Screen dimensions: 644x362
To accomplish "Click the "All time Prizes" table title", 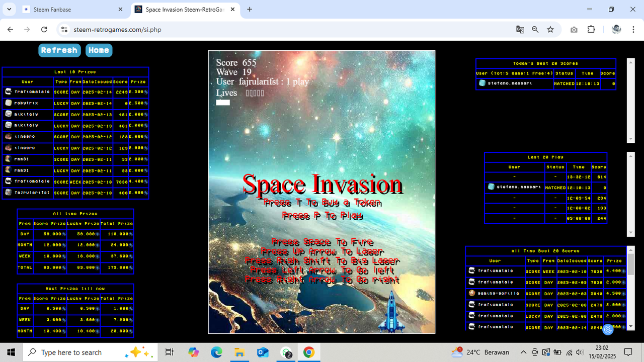I will [x=75, y=214].
